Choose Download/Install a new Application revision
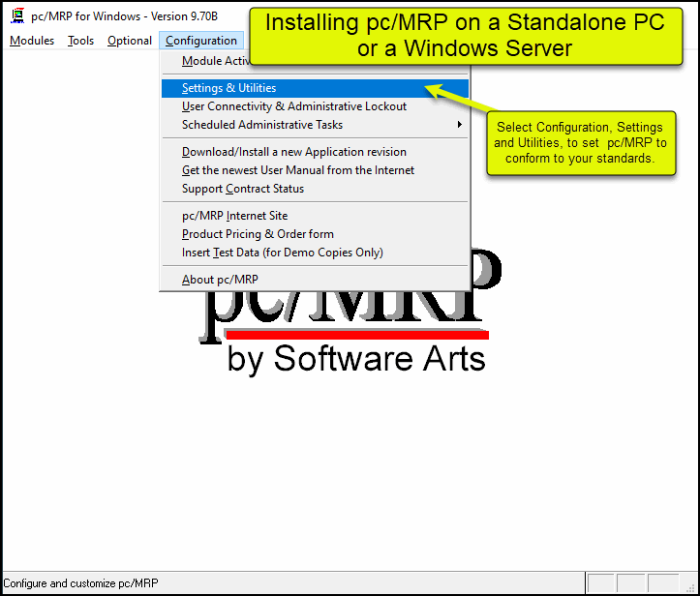Screen dimensions: 700x596 coord(315,152)
